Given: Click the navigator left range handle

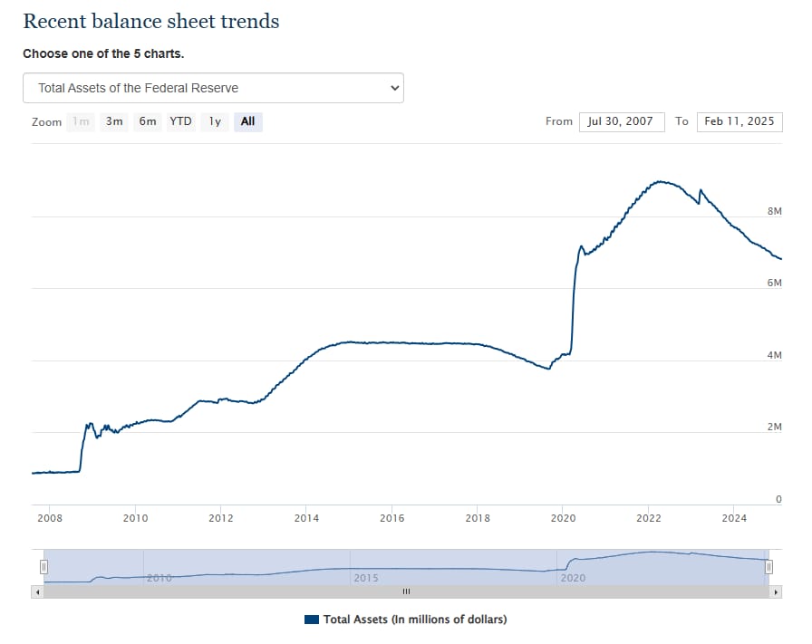Looking at the screenshot, I should tap(44, 567).
